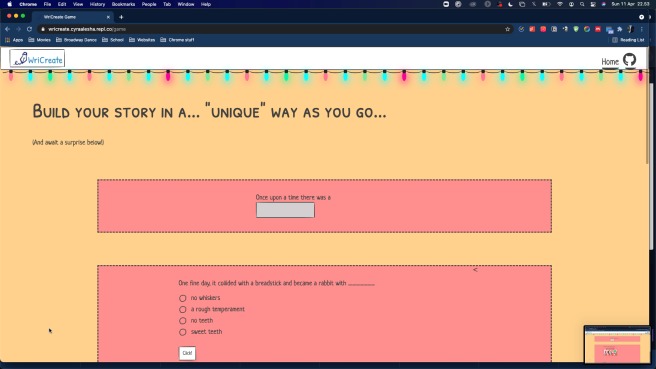Open Chrome's three-dot menu
This screenshot has width=656, height=369.
[x=641, y=29]
